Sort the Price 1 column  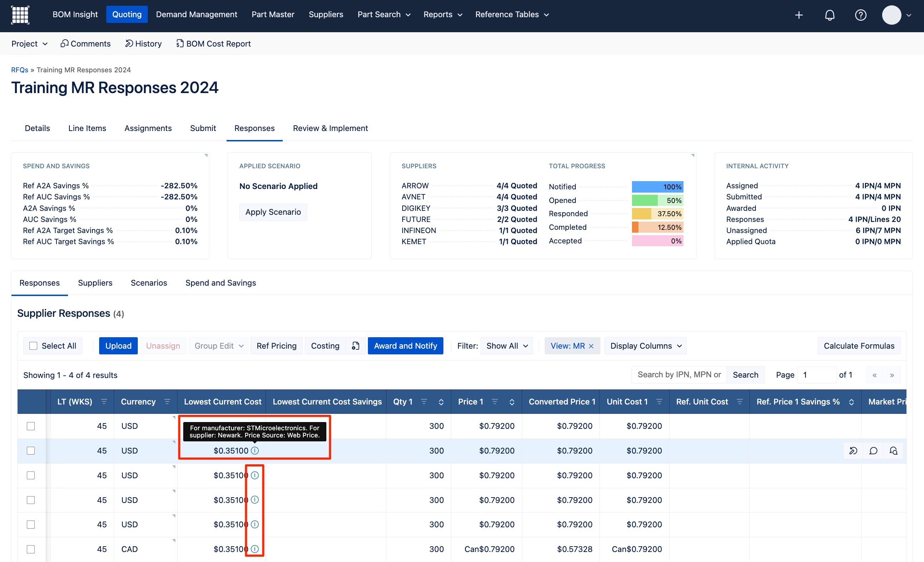coord(512,402)
